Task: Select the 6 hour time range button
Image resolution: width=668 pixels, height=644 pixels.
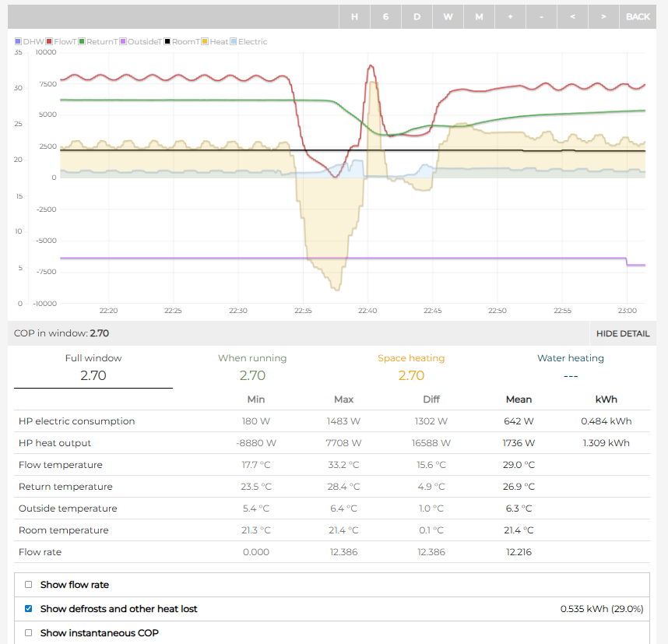Action: pyautogui.click(x=385, y=16)
